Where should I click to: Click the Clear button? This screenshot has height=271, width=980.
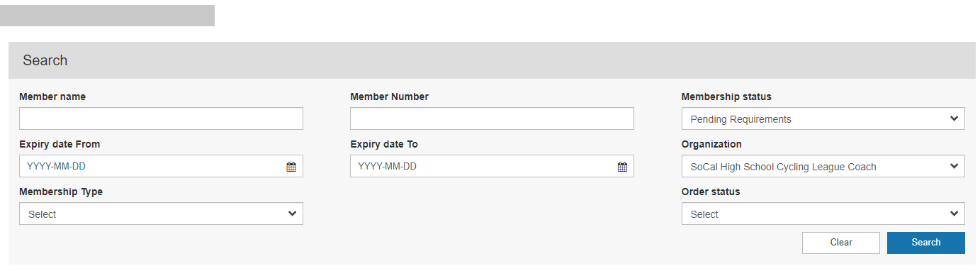point(841,243)
